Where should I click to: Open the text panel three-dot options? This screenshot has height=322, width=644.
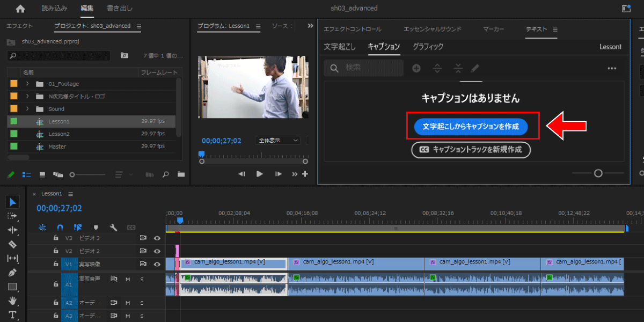(612, 69)
